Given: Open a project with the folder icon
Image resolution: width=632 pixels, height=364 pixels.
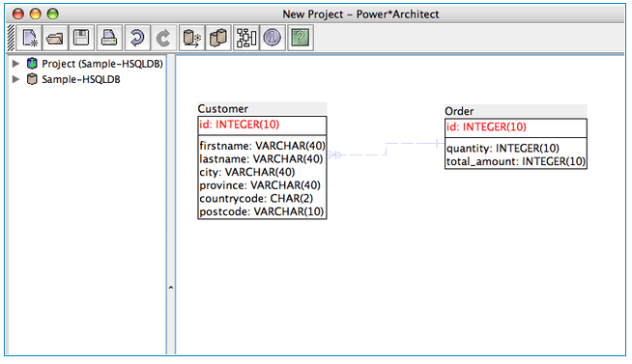Looking at the screenshot, I should pyautogui.click(x=54, y=38).
